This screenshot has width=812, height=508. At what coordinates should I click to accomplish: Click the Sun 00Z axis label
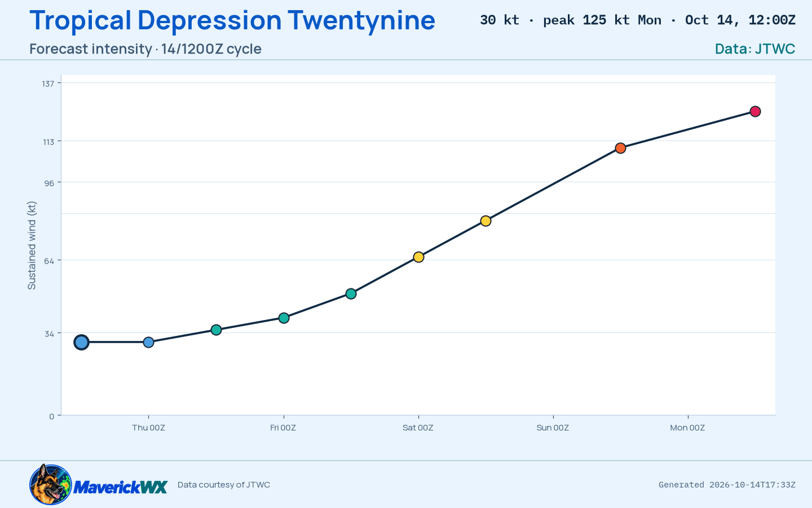(x=553, y=428)
